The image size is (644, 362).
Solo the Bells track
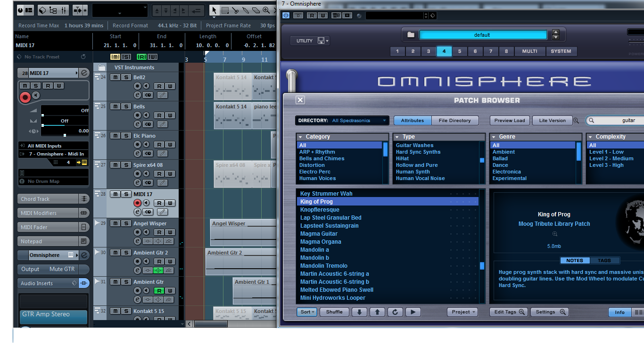(x=126, y=107)
